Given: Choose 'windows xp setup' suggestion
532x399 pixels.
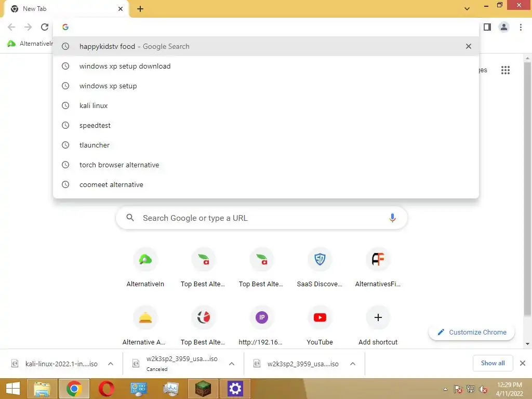Looking at the screenshot, I should (x=266, y=86).
